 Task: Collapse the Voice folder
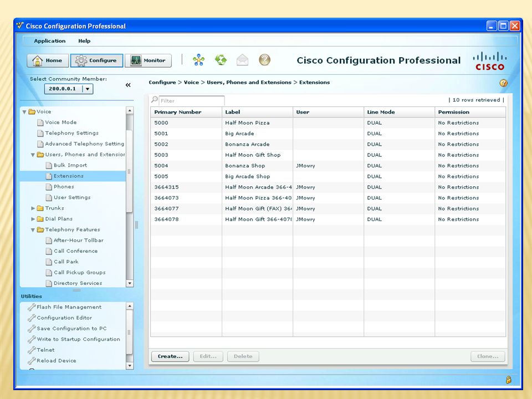pyautogui.click(x=24, y=111)
